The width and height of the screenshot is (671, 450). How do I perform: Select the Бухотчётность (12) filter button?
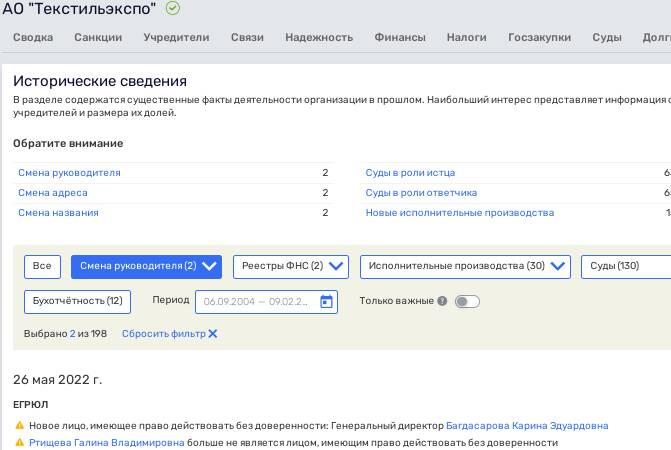(x=77, y=302)
